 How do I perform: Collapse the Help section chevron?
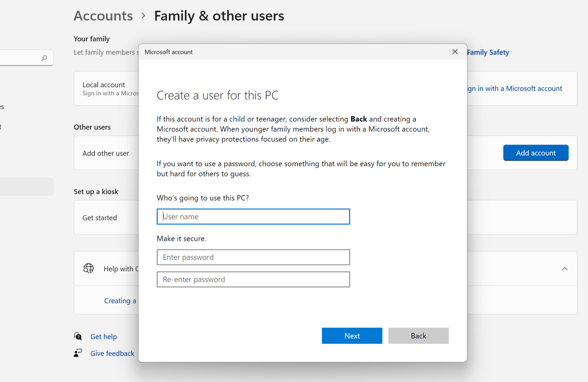pos(564,269)
